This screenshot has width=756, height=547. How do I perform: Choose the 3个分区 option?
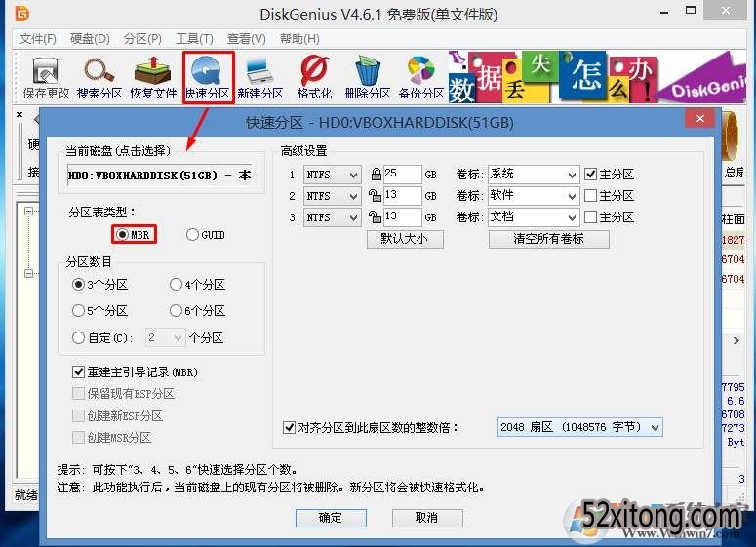pyautogui.click(x=99, y=285)
